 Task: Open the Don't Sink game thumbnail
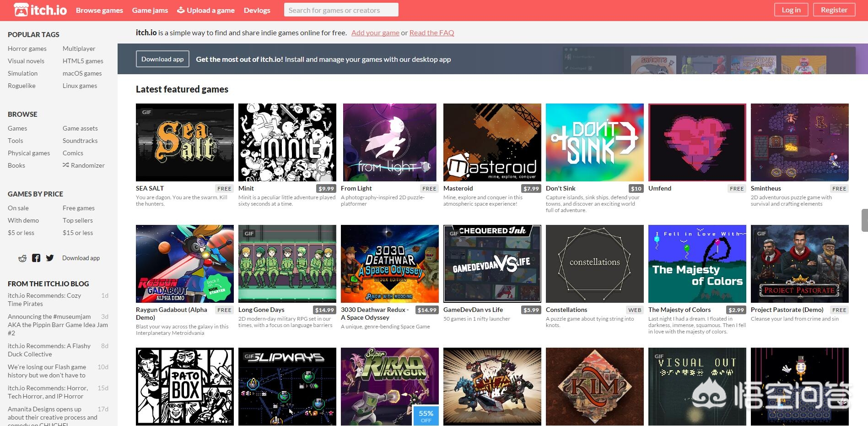click(x=595, y=142)
